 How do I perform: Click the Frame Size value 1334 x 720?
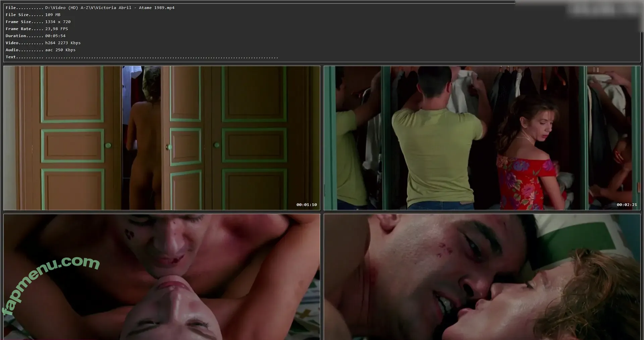[58, 22]
